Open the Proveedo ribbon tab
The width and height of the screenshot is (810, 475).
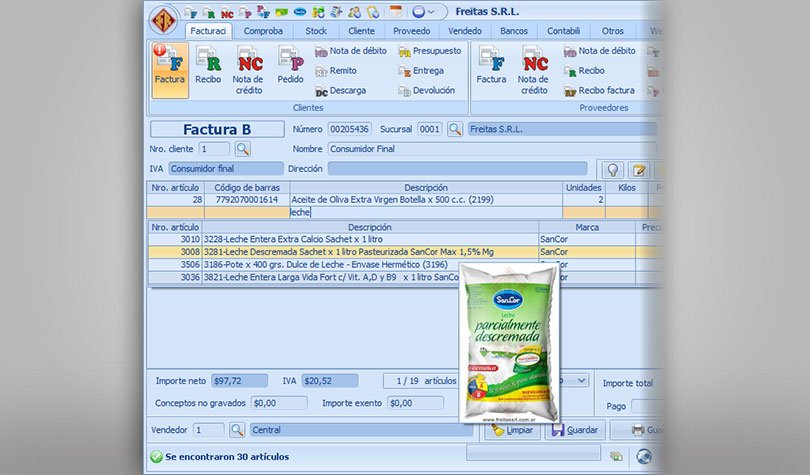[411, 31]
